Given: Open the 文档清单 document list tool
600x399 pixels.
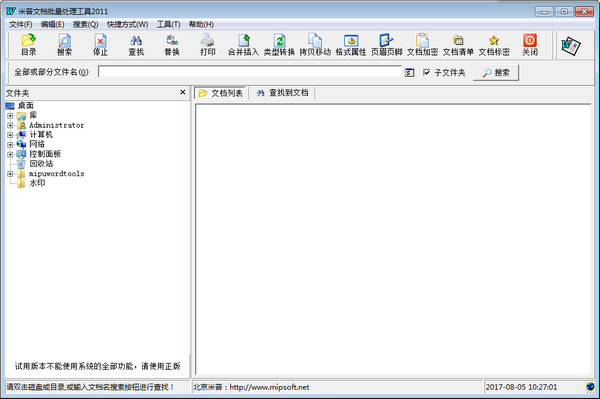Looking at the screenshot, I should [x=458, y=45].
